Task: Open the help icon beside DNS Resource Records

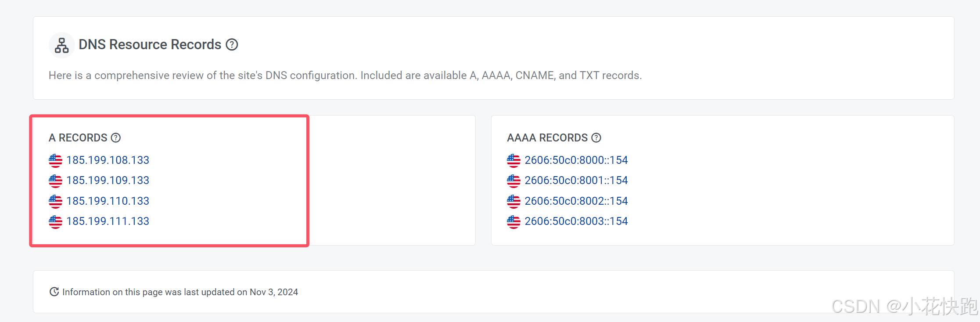Action: [x=232, y=44]
